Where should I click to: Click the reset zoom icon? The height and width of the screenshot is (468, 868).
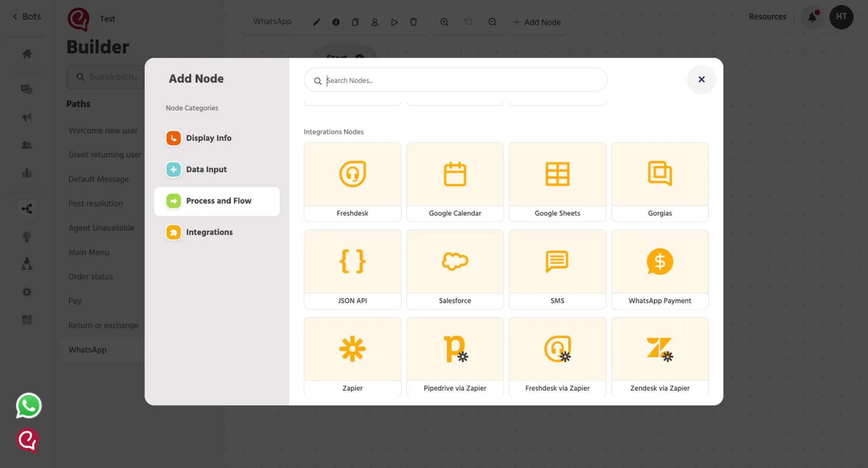point(468,22)
